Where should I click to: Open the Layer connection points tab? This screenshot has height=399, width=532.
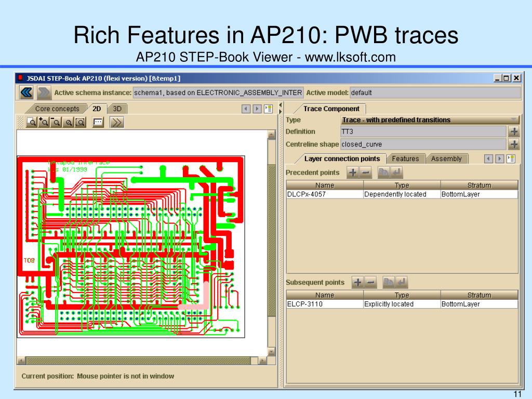tap(342, 159)
